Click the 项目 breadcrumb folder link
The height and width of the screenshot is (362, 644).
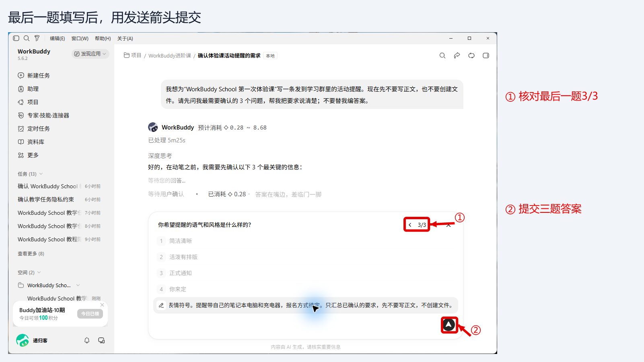coord(133,56)
